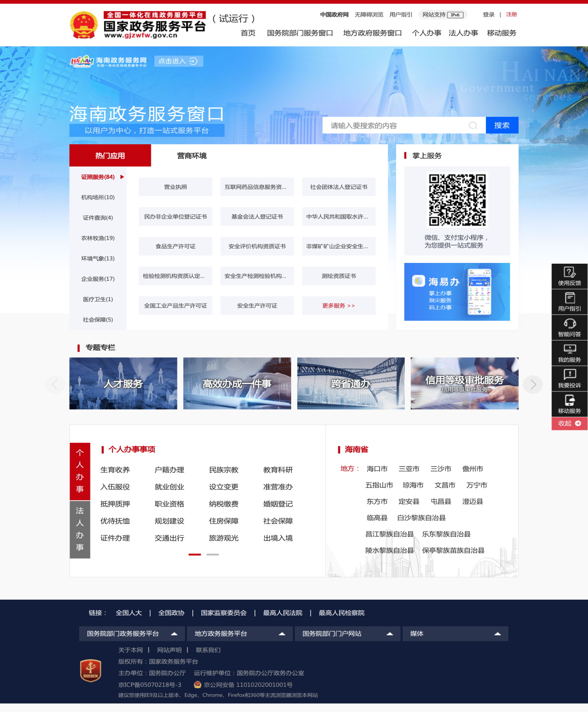The image size is (588, 712).
Task: Open the 营业执照 service button
Action: click(175, 187)
